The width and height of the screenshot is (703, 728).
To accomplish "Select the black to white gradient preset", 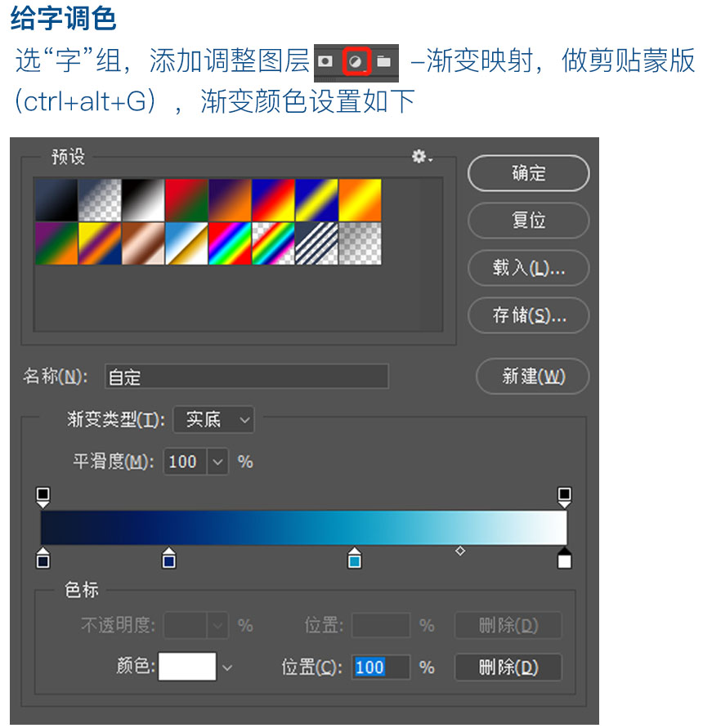I will click(x=143, y=200).
